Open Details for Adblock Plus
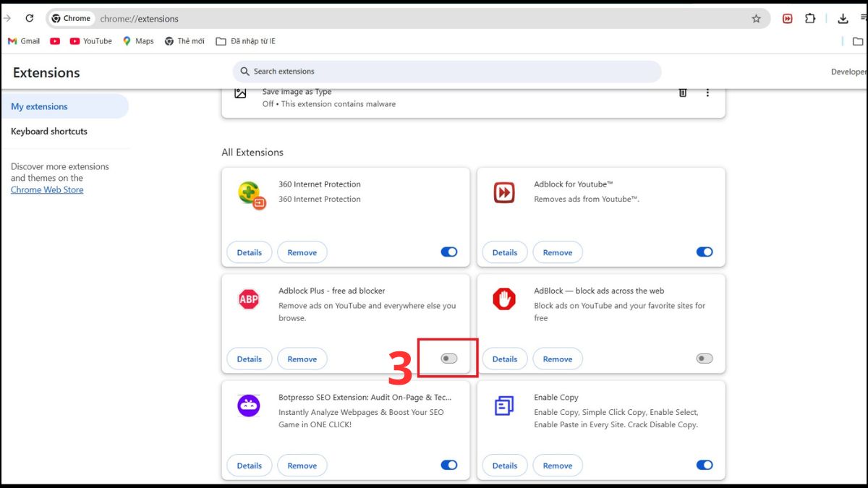The width and height of the screenshot is (868, 488). pyautogui.click(x=250, y=359)
